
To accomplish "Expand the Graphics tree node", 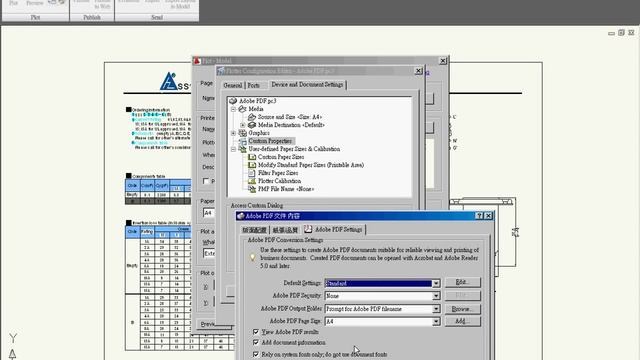I will click(233, 133).
